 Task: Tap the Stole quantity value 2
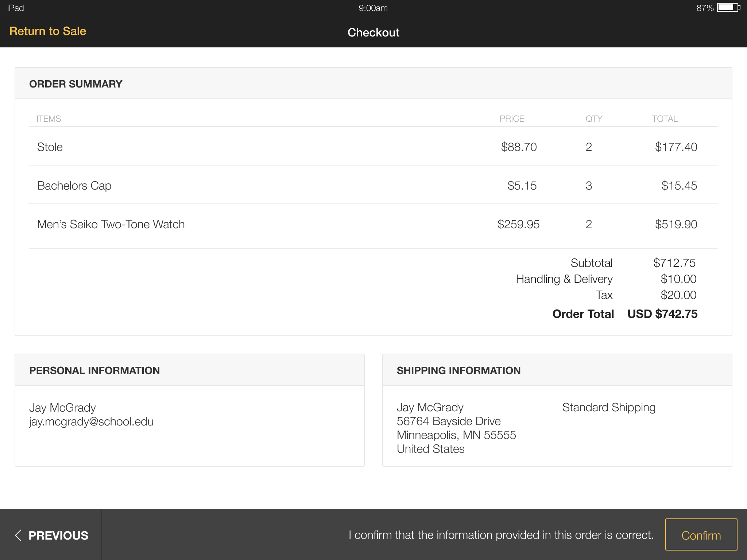(x=589, y=147)
